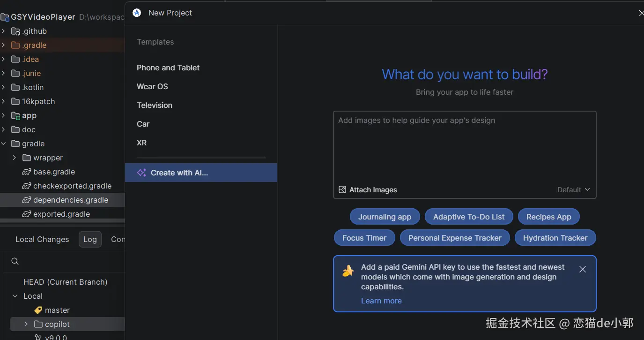Expand the copilot branch group
Viewport: 644px width, 340px height.
pyautogui.click(x=26, y=324)
